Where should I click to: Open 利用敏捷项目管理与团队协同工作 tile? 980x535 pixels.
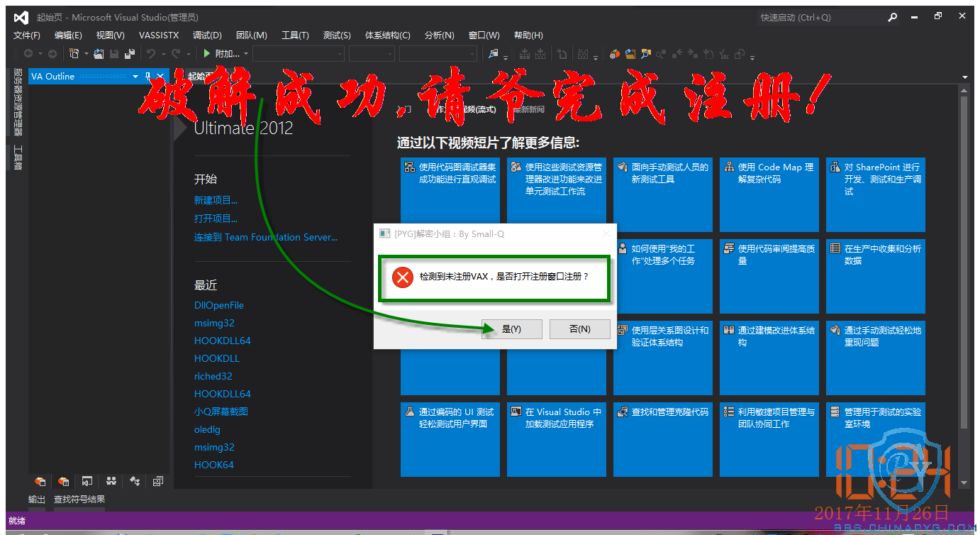769,439
